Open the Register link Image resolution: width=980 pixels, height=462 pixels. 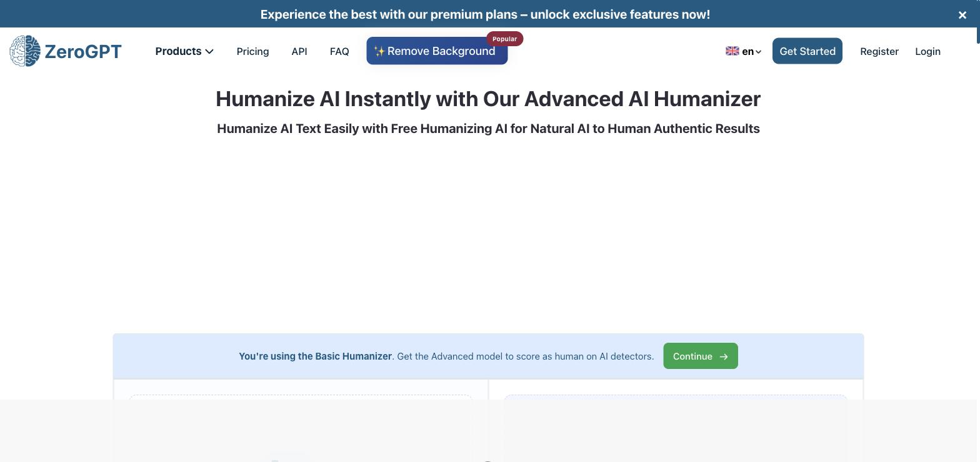tap(879, 51)
